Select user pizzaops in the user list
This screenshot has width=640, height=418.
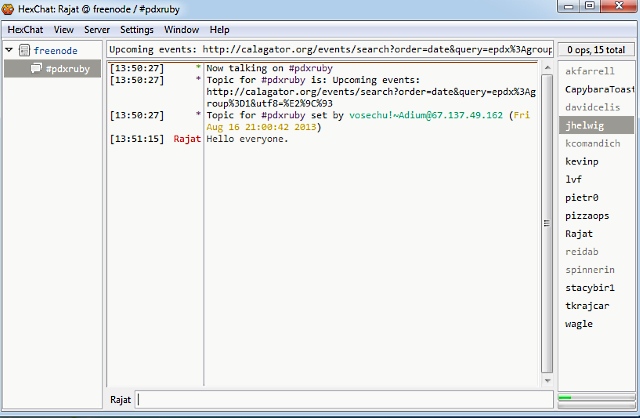coord(587,215)
